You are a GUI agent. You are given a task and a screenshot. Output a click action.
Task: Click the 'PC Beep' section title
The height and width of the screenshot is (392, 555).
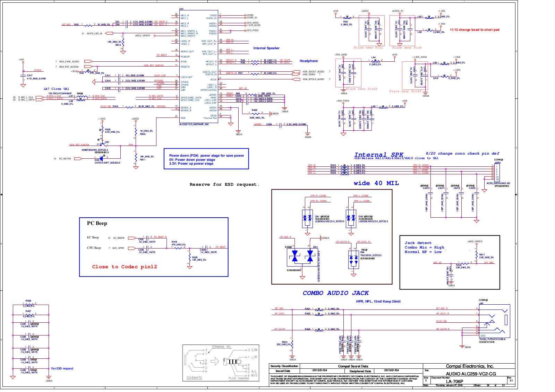(x=97, y=224)
